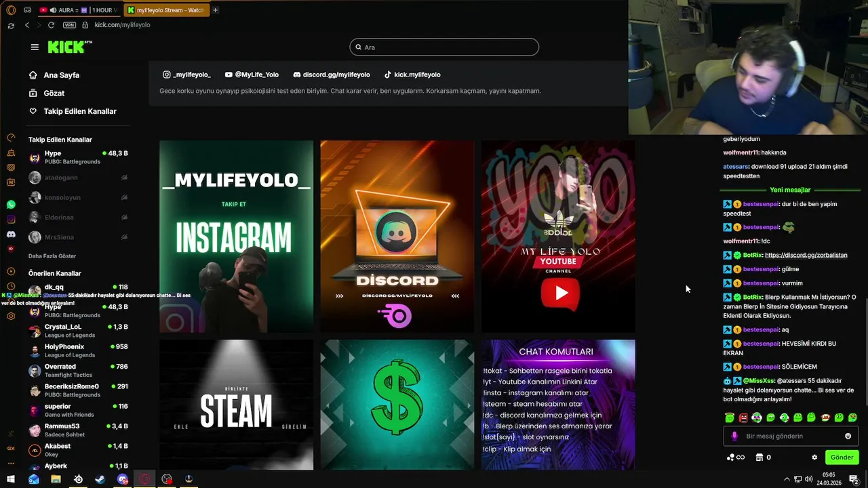868x488 pixels.
Task: Open Windows Start menu
Action: (11, 479)
